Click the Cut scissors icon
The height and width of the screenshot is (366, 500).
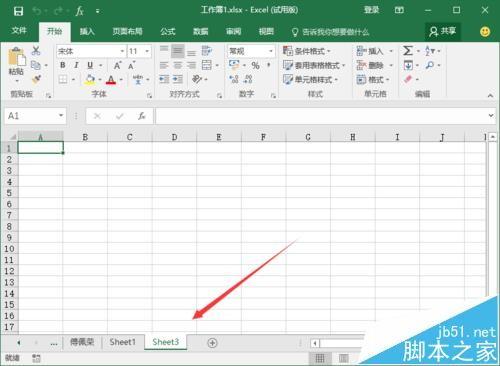(36, 51)
